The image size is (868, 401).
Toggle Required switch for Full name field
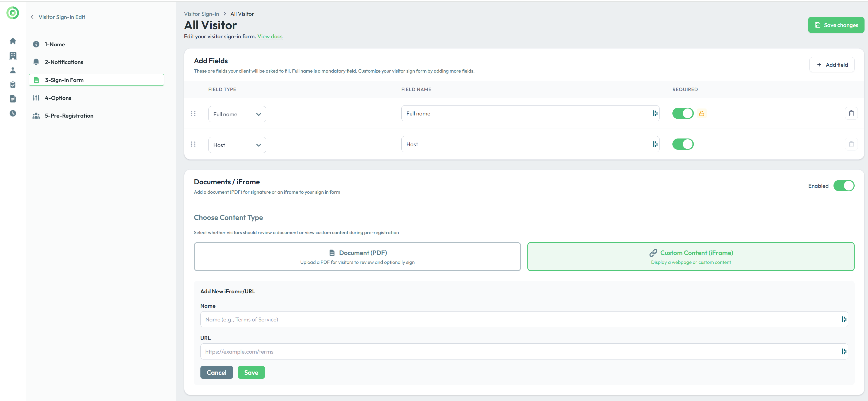point(683,114)
